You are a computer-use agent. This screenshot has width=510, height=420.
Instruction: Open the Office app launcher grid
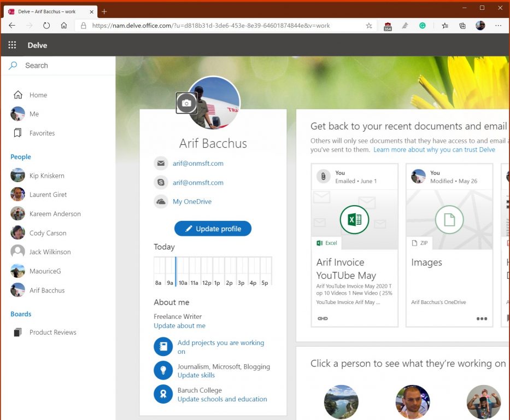12,45
